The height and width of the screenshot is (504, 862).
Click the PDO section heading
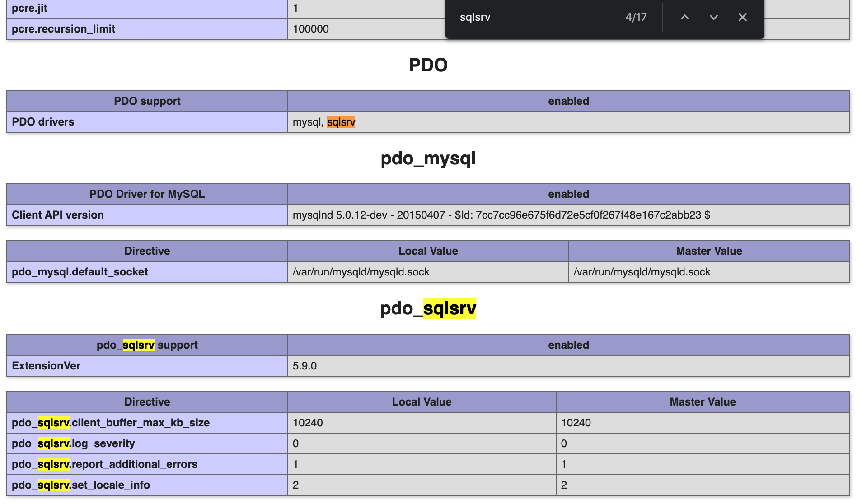point(427,65)
